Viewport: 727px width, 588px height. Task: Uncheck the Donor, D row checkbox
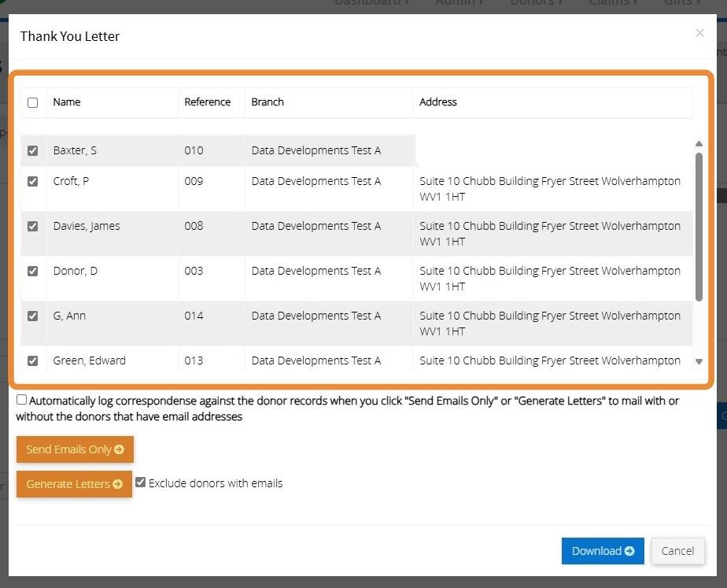pos(32,272)
